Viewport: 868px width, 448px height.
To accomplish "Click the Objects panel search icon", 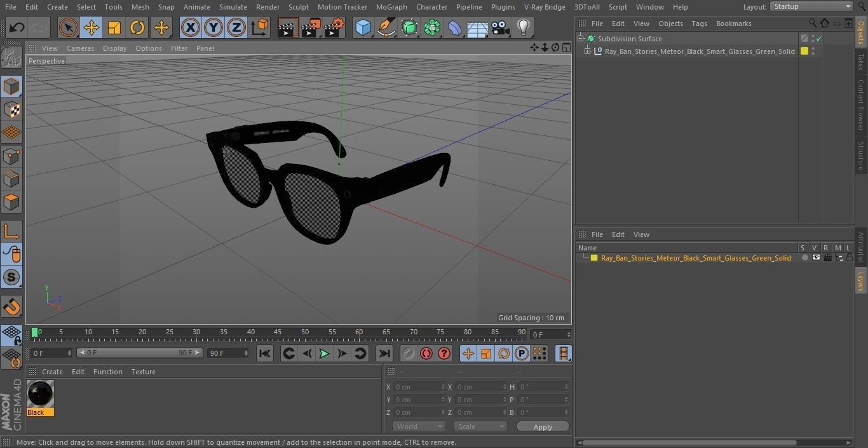I will point(813,24).
